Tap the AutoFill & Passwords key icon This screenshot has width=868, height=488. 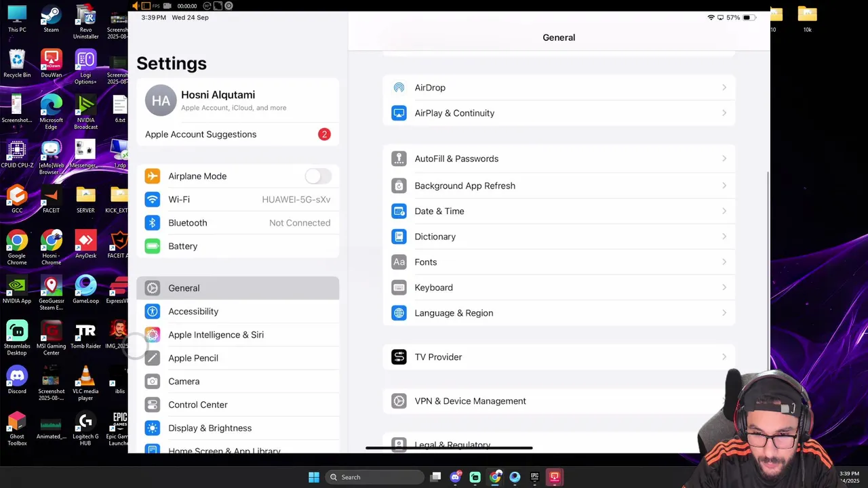(x=399, y=159)
